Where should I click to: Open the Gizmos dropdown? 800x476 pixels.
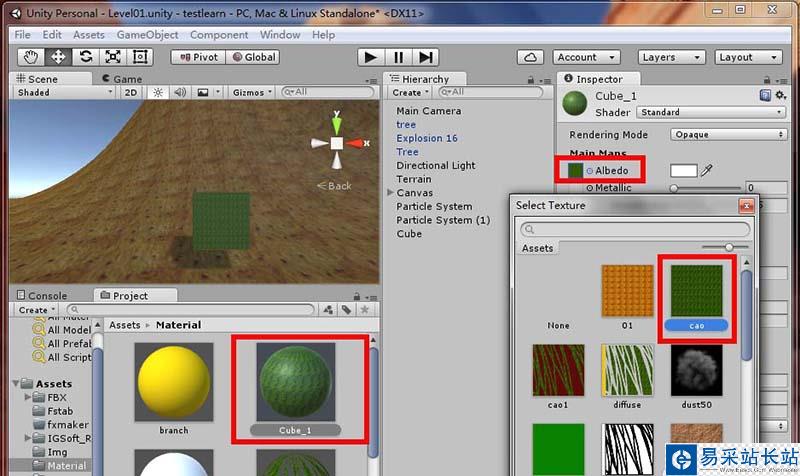[x=252, y=92]
